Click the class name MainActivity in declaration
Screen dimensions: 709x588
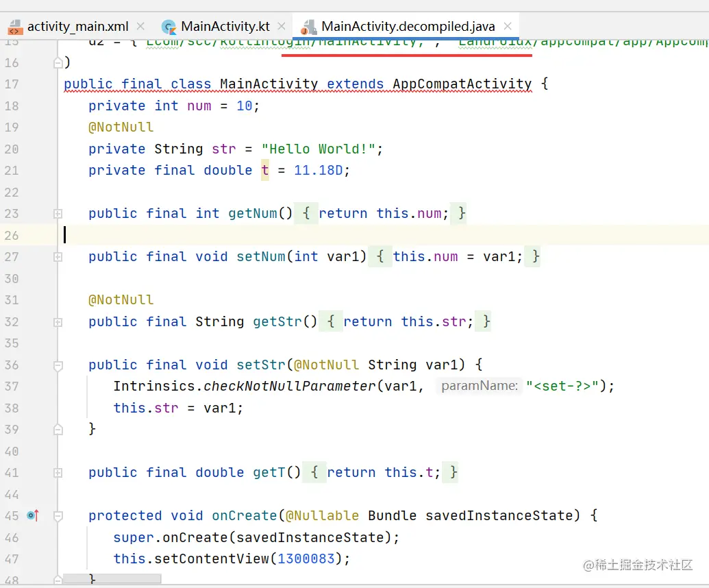pyautogui.click(x=269, y=84)
